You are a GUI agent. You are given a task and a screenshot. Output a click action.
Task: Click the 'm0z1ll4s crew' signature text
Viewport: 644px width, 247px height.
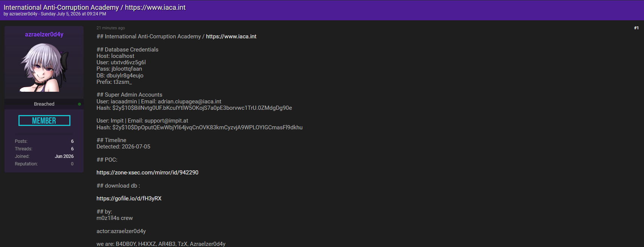point(114,218)
